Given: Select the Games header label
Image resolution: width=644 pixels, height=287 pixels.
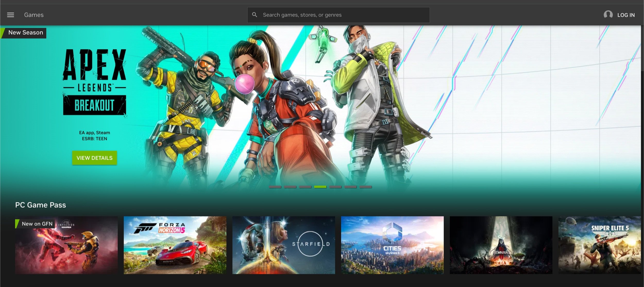Looking at the screenshot, I should point(34,15).
